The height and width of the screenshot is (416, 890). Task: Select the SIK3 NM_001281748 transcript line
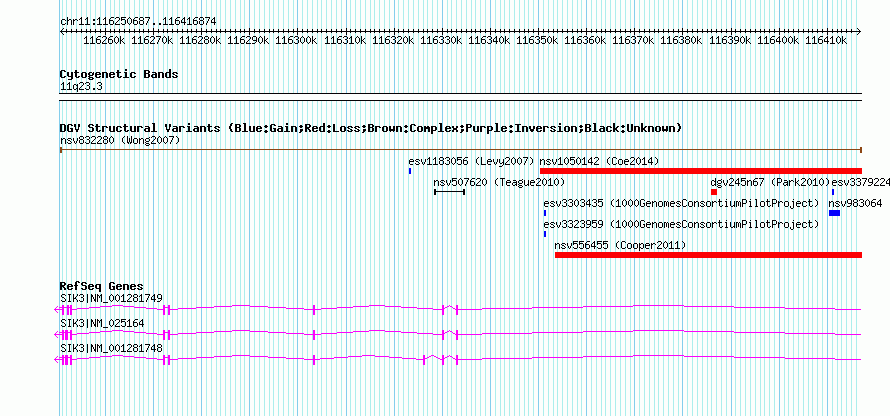[458, 359]
